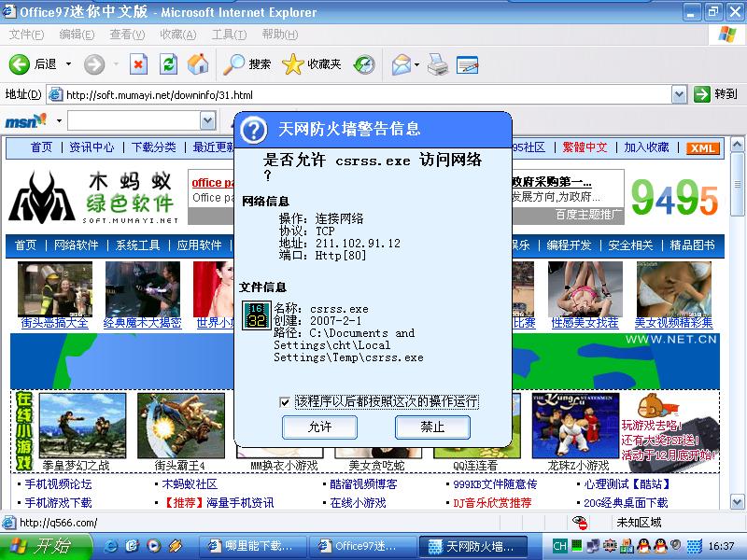Open 网络软件 category tab
Screen dimensions: 747x560
click(x=77, y=245)
